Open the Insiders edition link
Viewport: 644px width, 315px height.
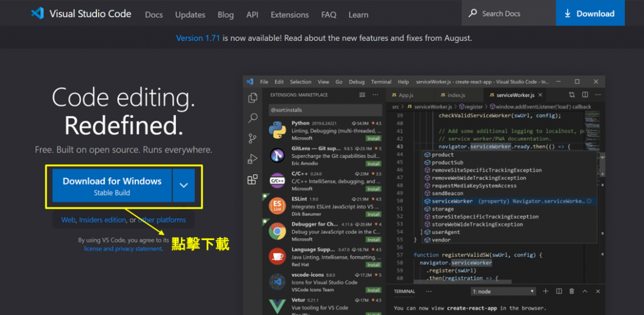(103, 220)
